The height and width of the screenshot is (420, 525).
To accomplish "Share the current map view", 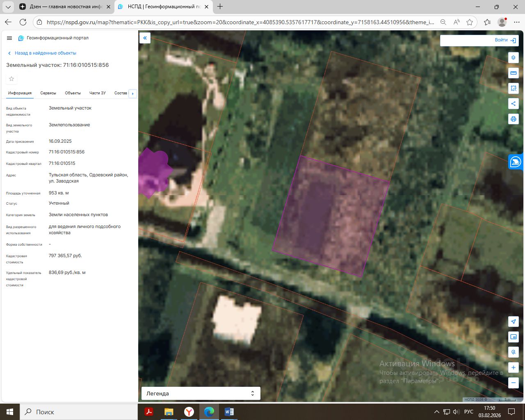I will click(x=514, y=103).
